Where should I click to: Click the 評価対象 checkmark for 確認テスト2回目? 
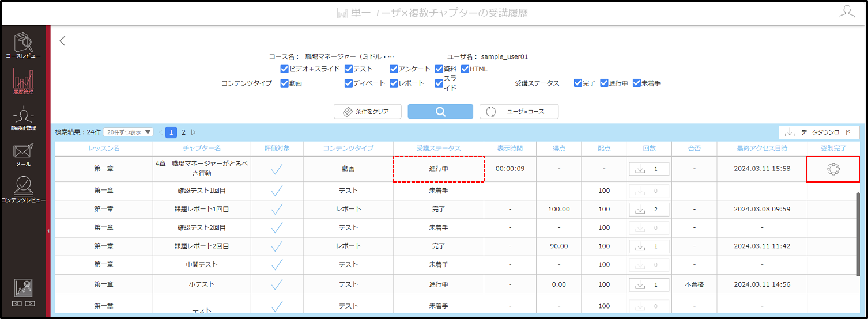pyautogui.click(x=277, y=227)
